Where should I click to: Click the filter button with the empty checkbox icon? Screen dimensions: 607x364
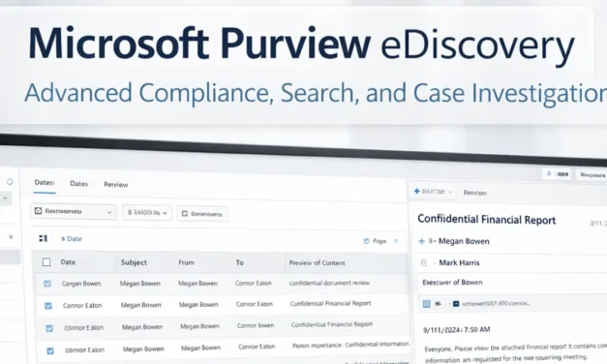[x=202, y=214]
